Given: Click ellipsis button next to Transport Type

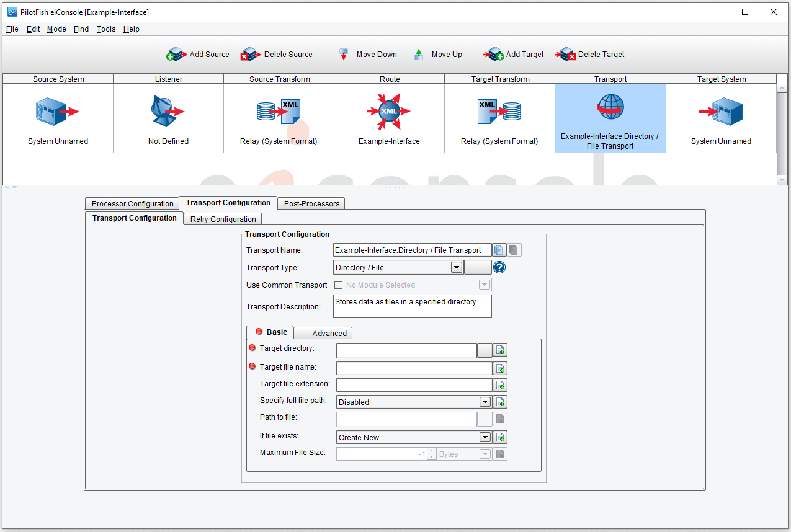Looking at the screenshot, I should click(x=478, y=267).
